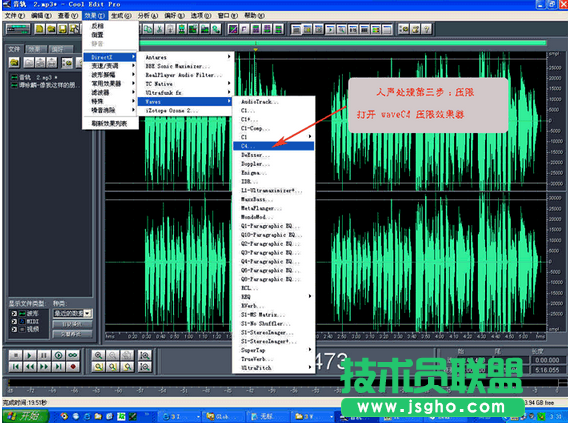Click the Stop transport button
Viewport: 568px width, 423px height.
coord(15,355)
